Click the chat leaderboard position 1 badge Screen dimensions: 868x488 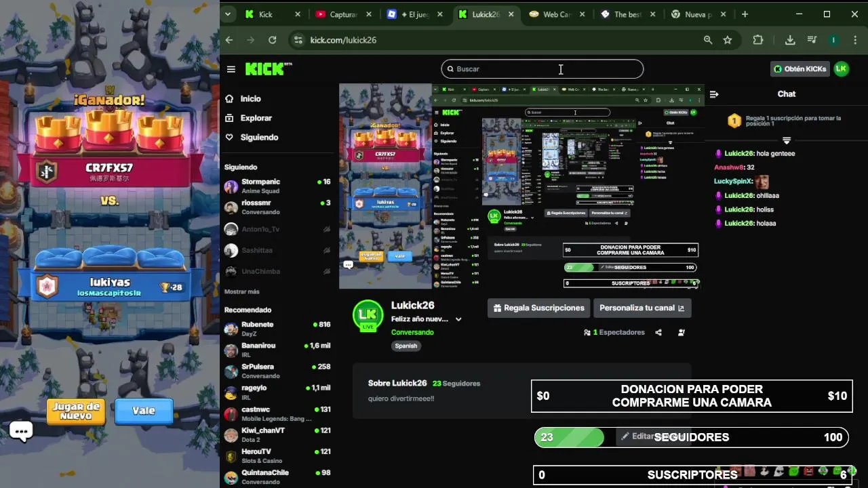point(734,121)
